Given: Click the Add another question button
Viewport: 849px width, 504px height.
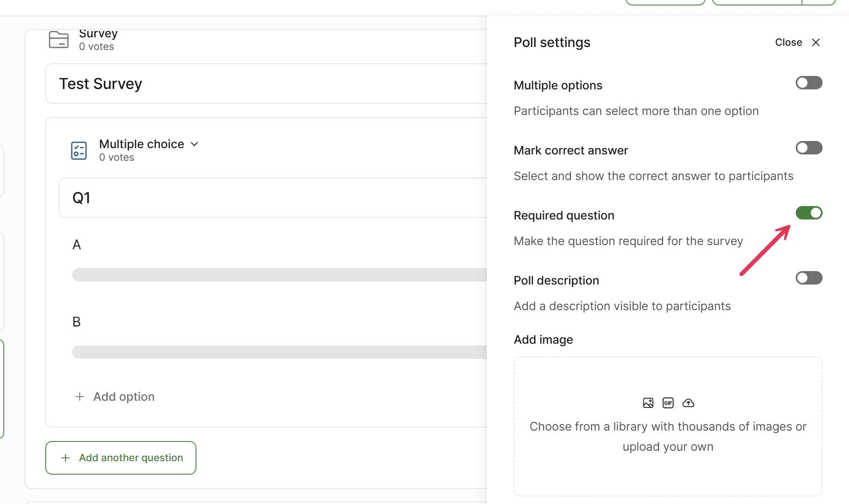Looking at the screenshot, I should click(x=121, y=458).
